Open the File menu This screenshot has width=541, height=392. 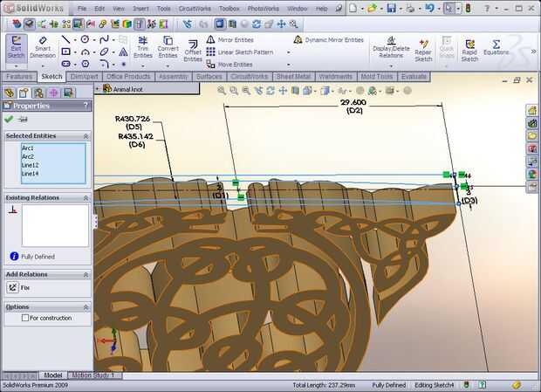point(82,8)
